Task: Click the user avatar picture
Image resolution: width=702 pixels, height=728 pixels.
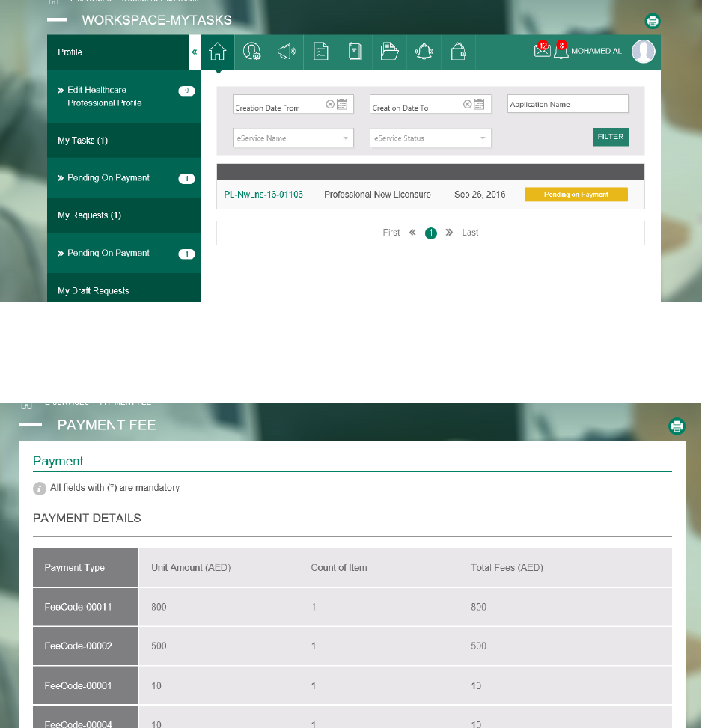Action: pyautogui.click(x=643, y=51)
